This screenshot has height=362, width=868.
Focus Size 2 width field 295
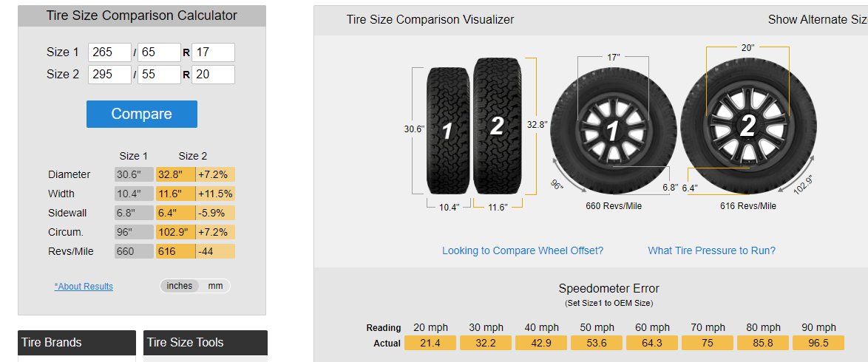point(109,74)
